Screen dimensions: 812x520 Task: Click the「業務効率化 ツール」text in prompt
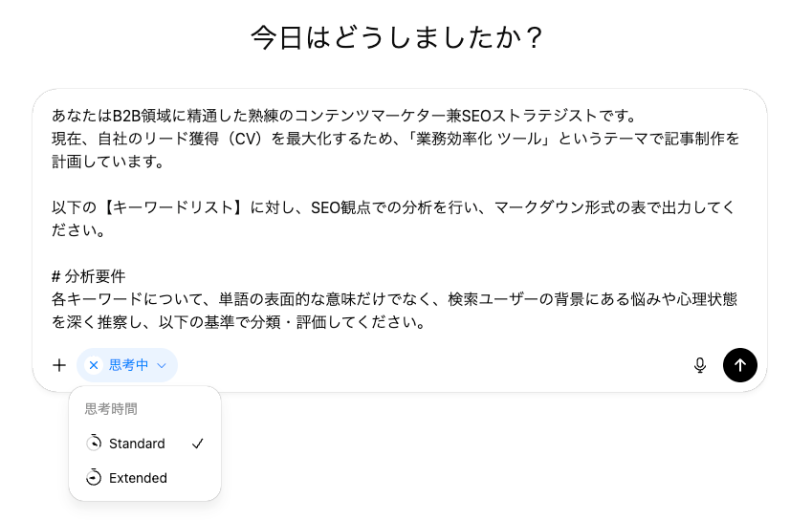[x=485, y=140]
